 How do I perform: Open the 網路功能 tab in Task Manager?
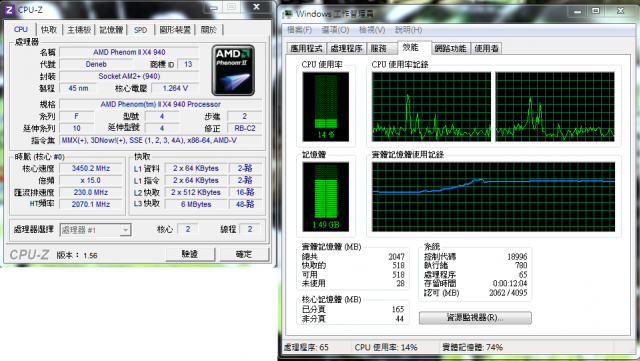pos(450,48)
